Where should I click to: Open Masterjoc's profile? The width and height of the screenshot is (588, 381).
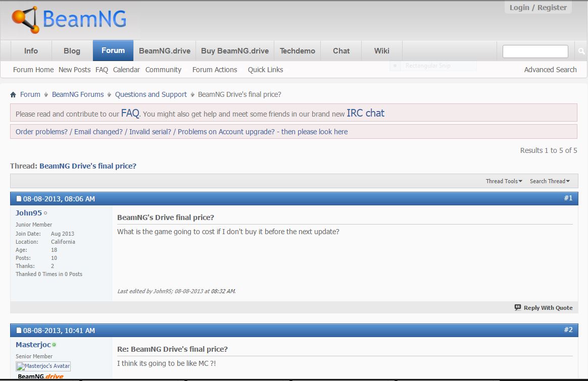coord(33,345)
